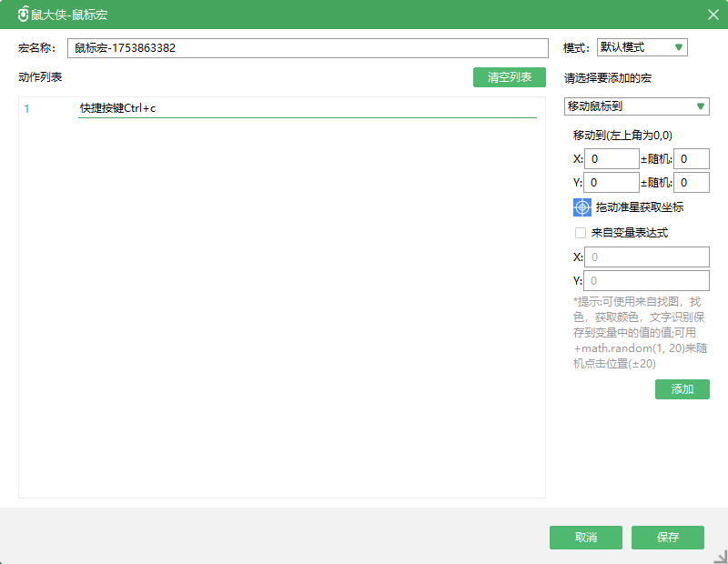Click the 拖动准星获取坐标 label

[x=639, y=207]
